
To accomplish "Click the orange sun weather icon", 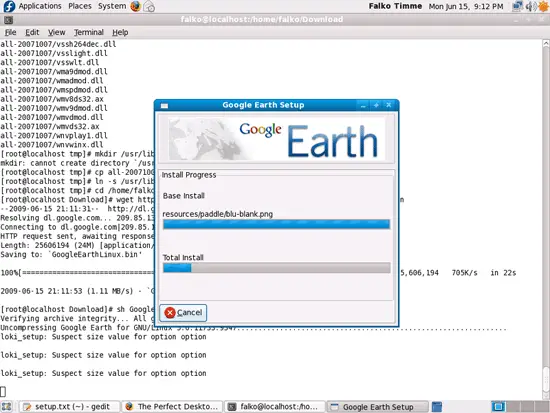I will point(543,6).
